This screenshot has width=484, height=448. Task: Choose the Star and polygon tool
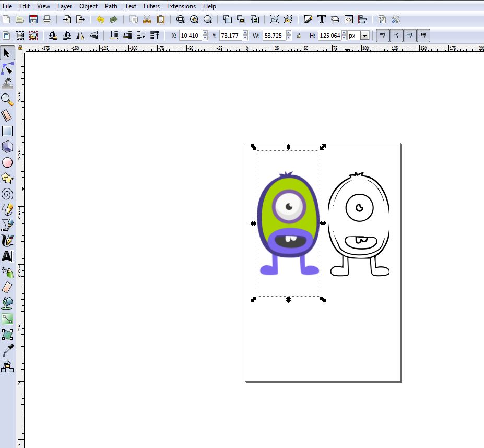coord(7,178)
